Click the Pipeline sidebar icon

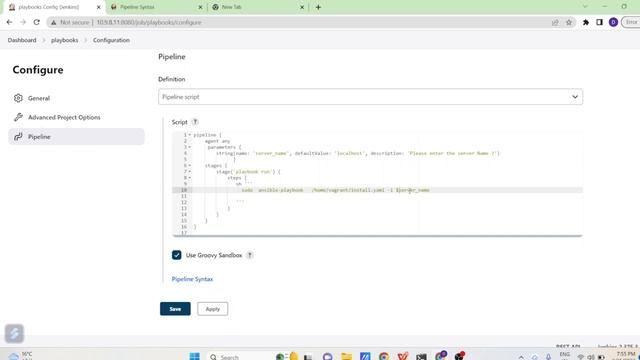(x=18, y=137)
